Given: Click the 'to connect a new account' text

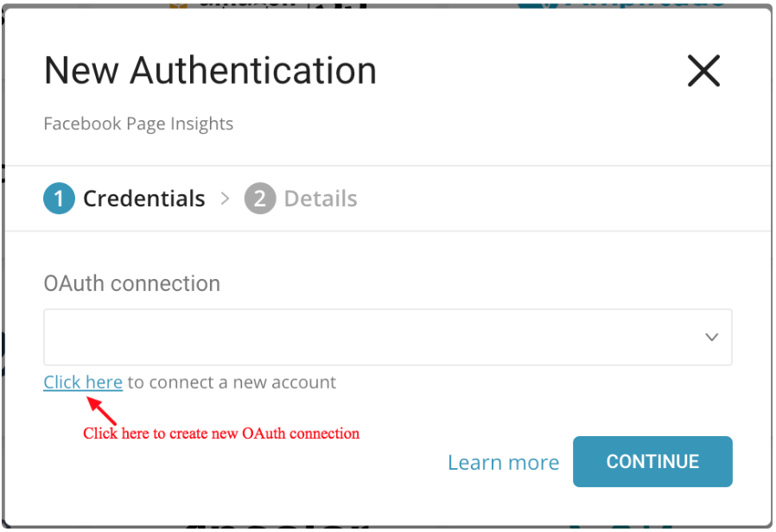Looking at the screenshot, I should click(232, 382).
